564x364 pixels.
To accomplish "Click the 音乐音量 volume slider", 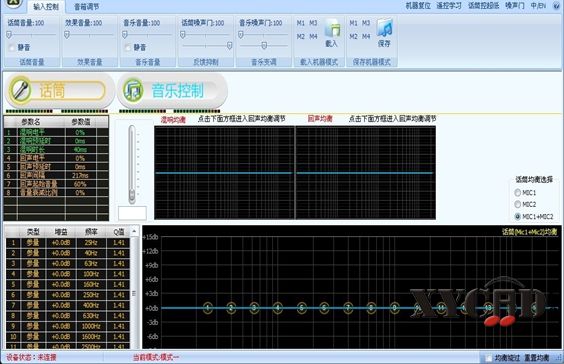I will pos(147,35).
